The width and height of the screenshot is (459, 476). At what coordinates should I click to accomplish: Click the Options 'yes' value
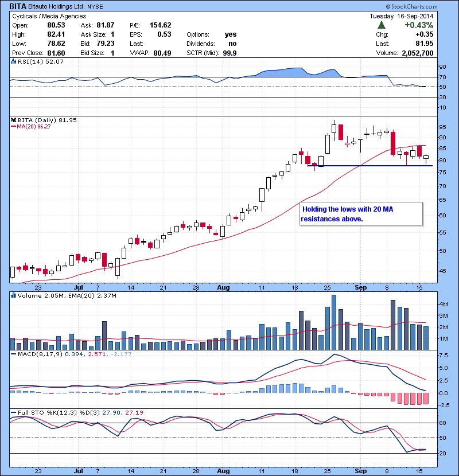pyautogui.click(x=231, y=34)
